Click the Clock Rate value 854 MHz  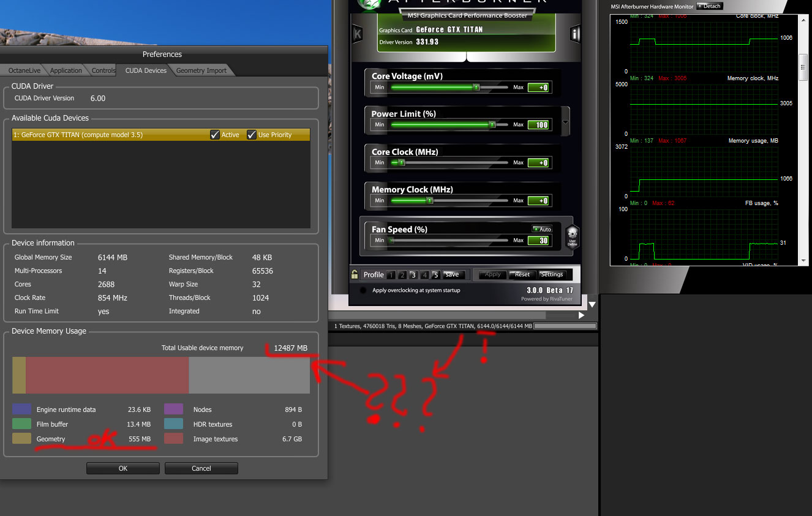[x=113, y=298]
